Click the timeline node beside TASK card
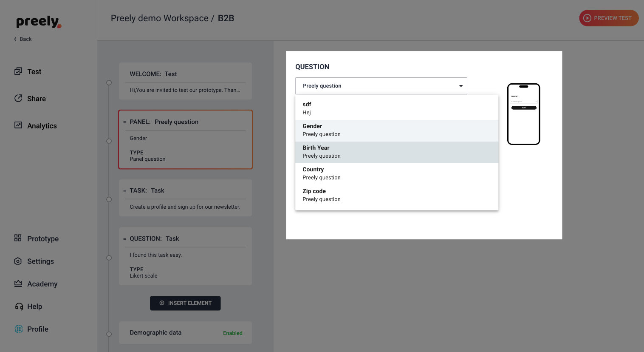This screenshot has height=352, width=644. pyautogui.click(x=109, y=199)
